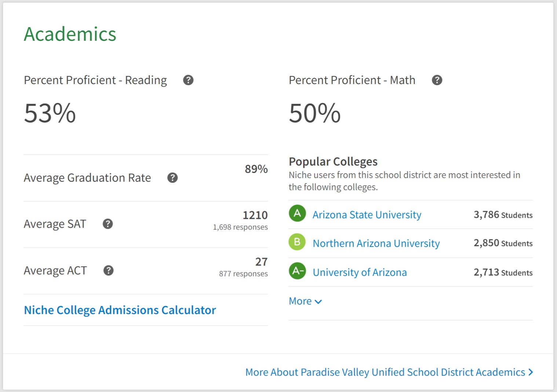This screenshot has height=392, width=557.
Task: Click help icon beside Percent Proficient Math
Action: click(x=437, y=80)
